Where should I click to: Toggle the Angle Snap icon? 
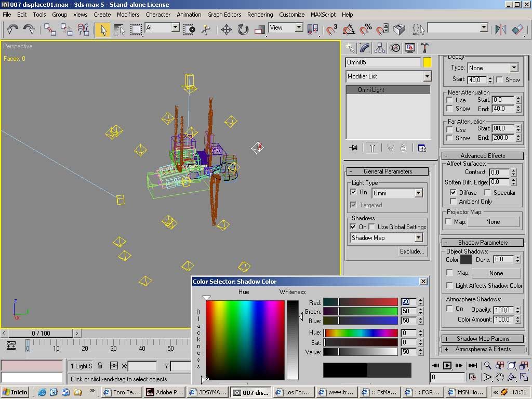tap(349, 30)
